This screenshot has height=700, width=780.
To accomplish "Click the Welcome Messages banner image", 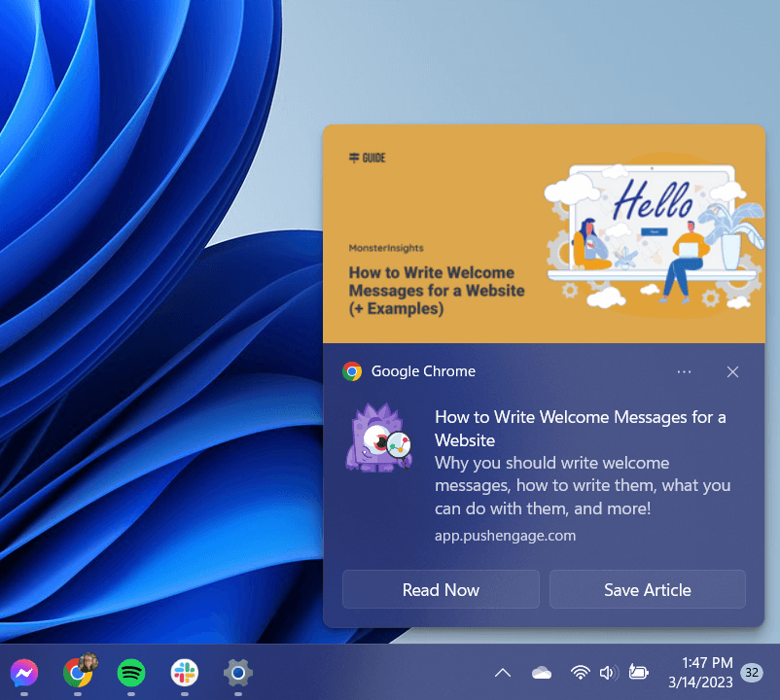I will click(544, 233).
